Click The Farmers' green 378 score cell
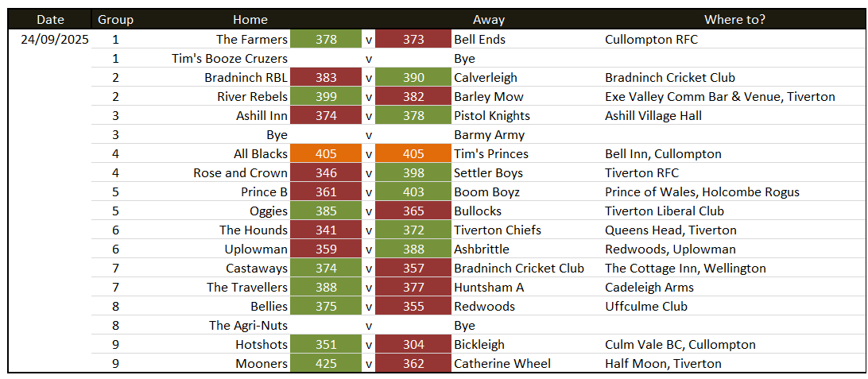 point(326,39)
